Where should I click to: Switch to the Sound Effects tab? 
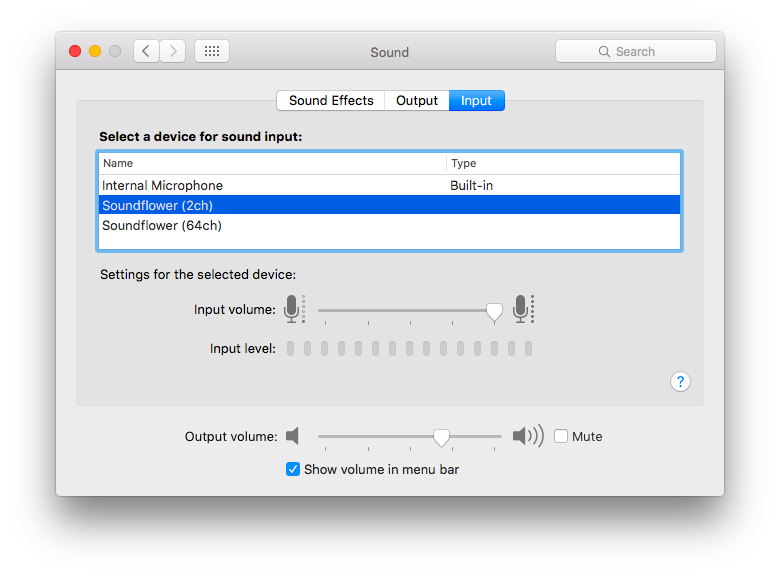[x=331, y=100]
